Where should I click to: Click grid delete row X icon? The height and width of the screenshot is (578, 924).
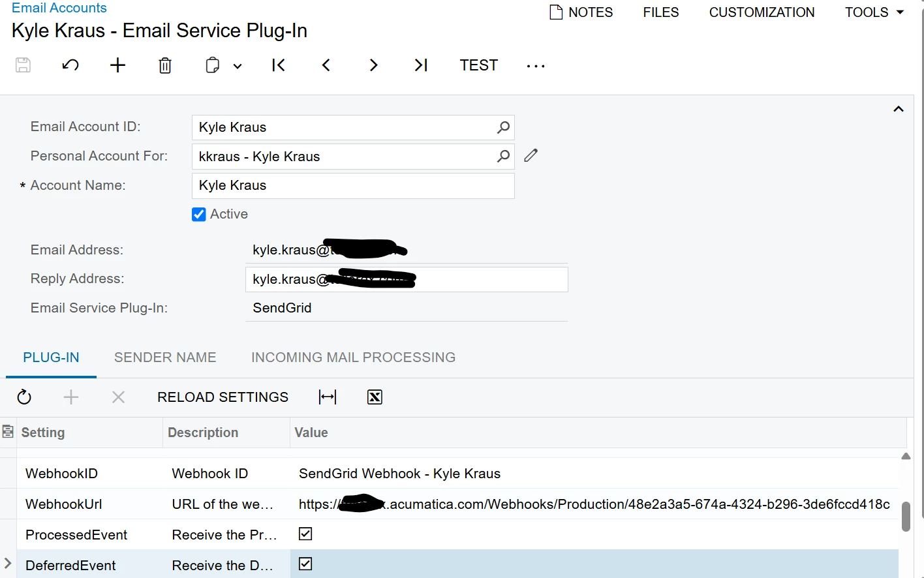[118, 397]
